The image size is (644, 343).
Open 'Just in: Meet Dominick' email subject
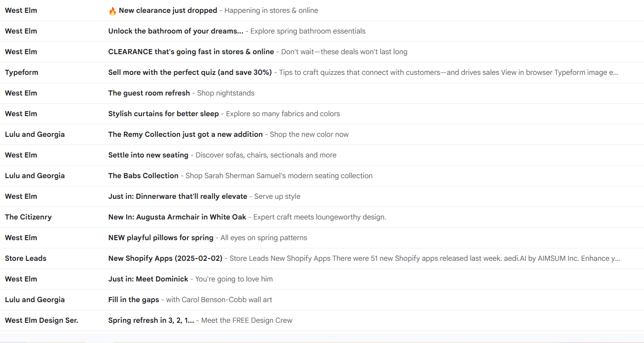pyautogui.click(x=148, y=279)
